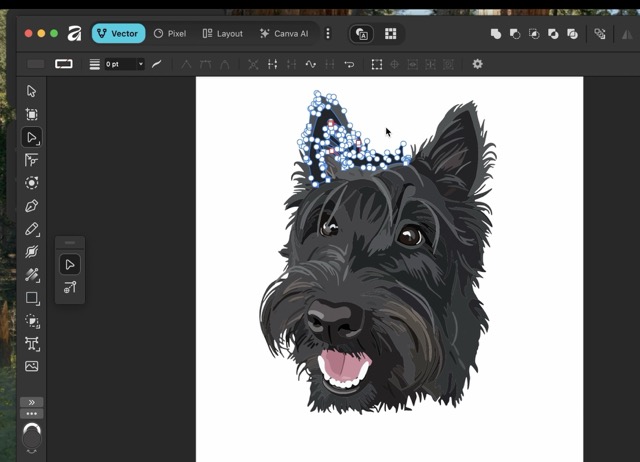Click the break curve cross-shaped node icon
The width and height of the screenshot is (640, 462).
pyautogui.click(x=253, y=64)
